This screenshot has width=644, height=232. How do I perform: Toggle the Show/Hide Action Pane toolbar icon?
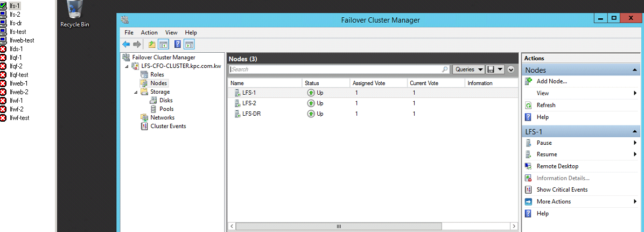coord(190,44)
